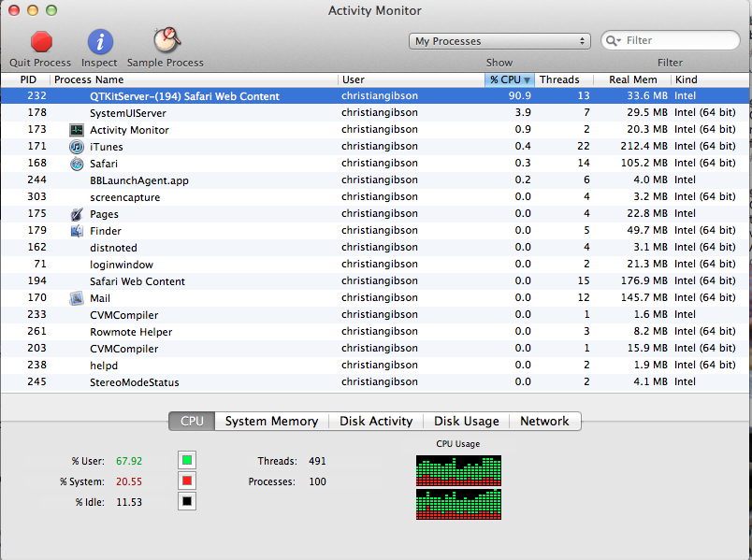Open the My Processes show dropdown

(x=500, y=41)
